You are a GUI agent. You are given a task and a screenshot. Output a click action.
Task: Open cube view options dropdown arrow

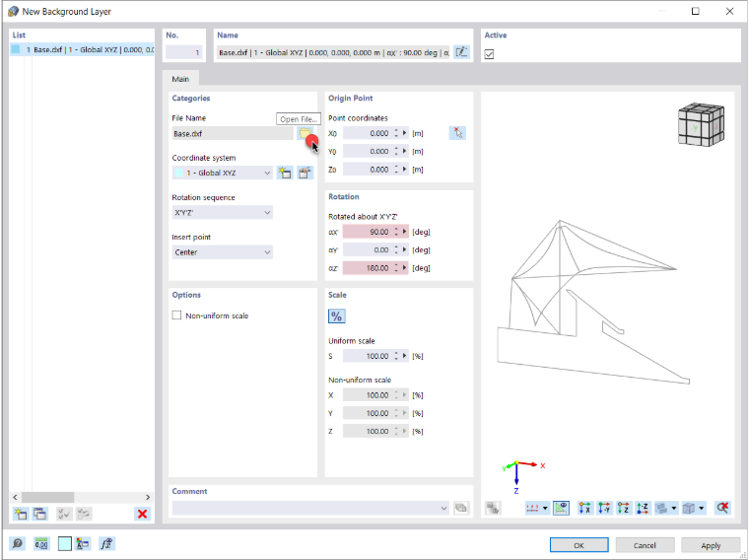[702, 508]
